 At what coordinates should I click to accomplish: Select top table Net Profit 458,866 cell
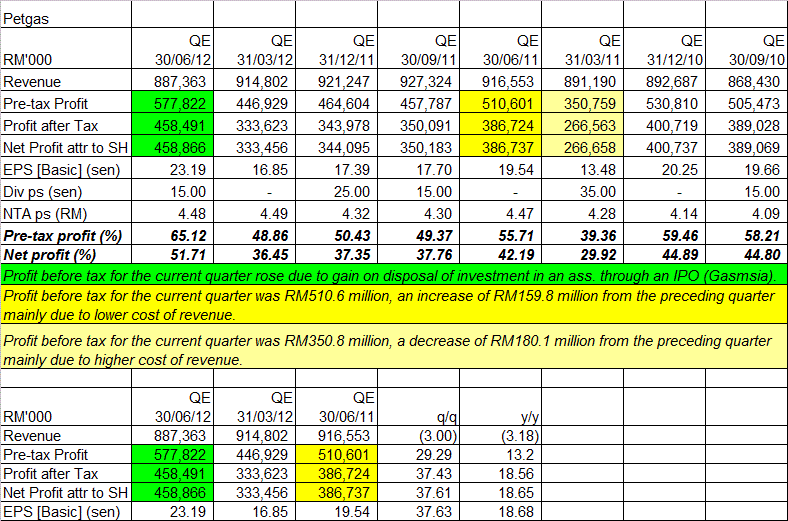coord(172,148)
